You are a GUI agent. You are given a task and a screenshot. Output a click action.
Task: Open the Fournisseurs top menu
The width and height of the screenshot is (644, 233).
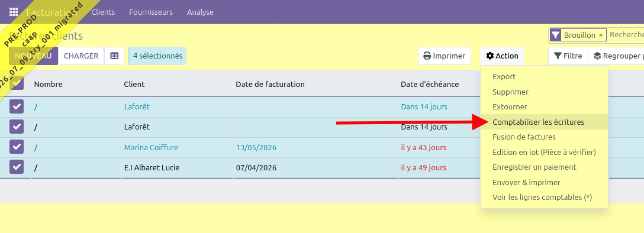(x=151, y=12)
